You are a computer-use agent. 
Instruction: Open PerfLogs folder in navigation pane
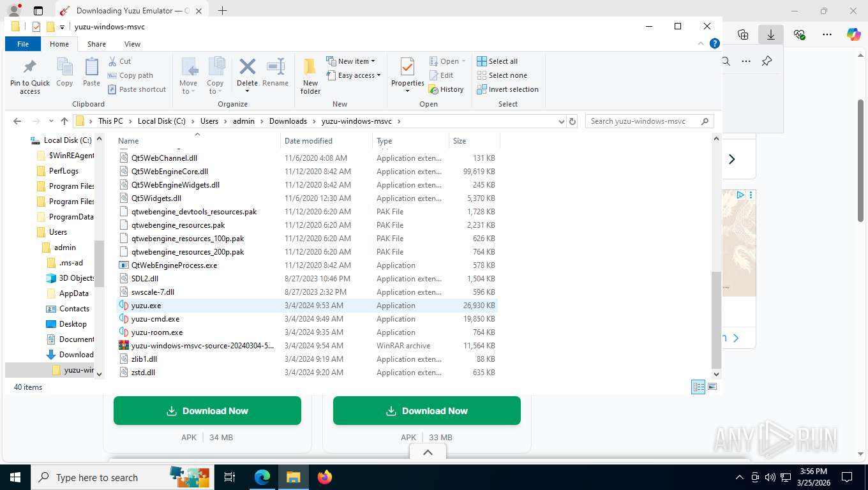click(57, 171)
